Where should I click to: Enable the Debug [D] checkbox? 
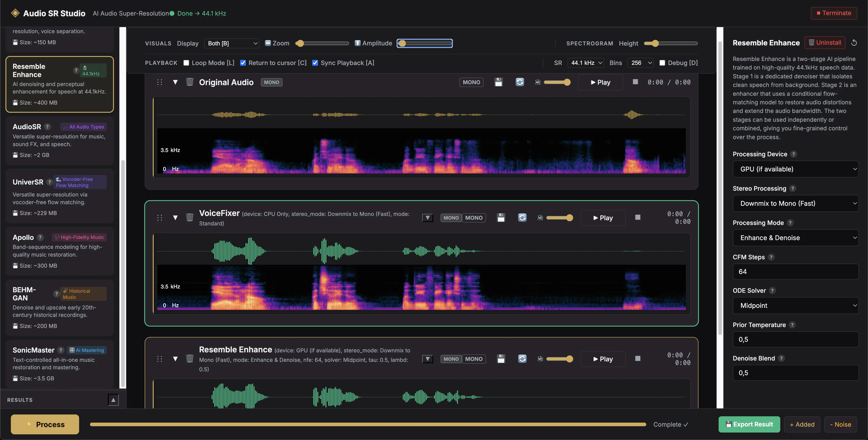(x=662, y=63)
